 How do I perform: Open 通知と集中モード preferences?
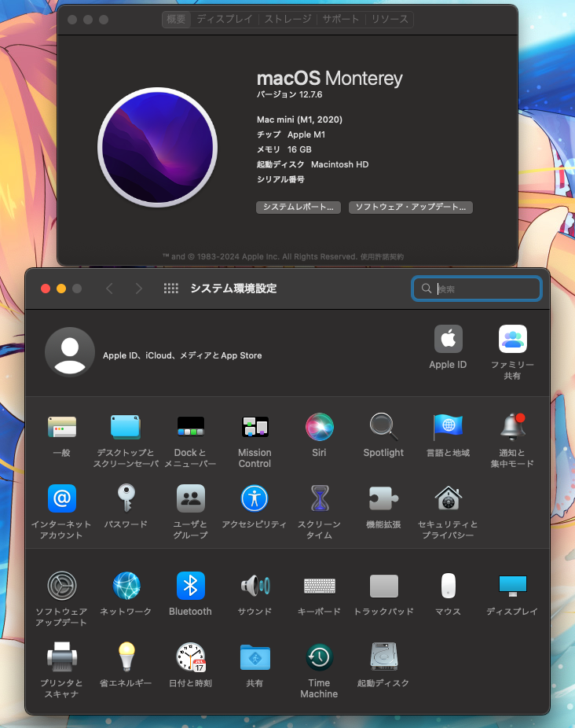coord(512,427)
